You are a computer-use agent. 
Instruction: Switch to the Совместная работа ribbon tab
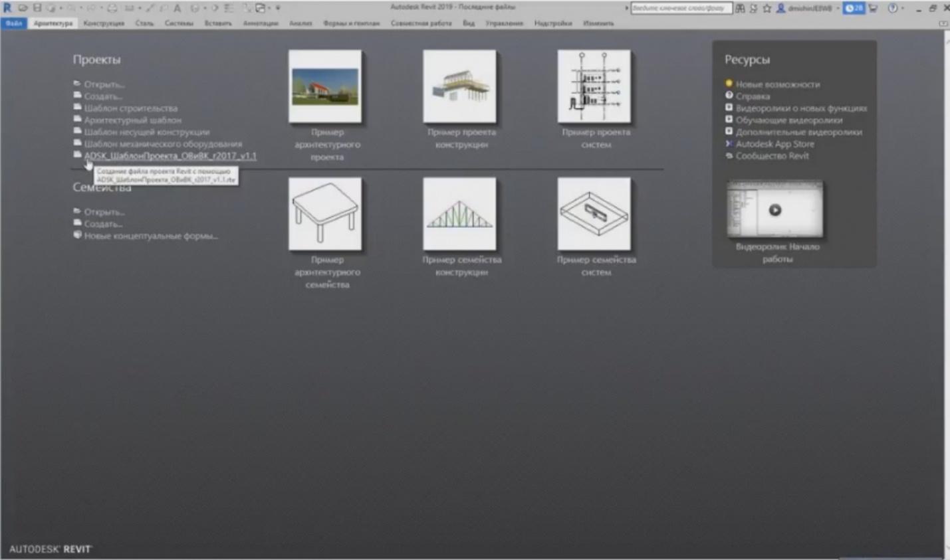[421, 23]
